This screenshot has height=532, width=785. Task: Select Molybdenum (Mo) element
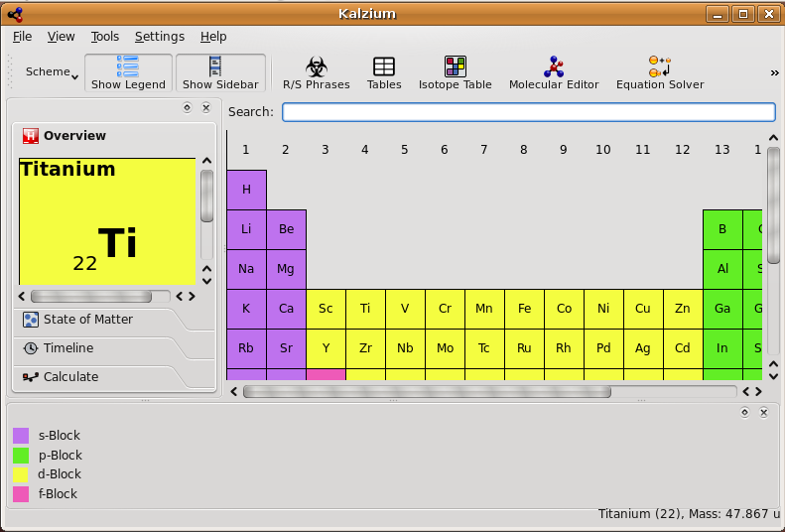pos(445,348)
